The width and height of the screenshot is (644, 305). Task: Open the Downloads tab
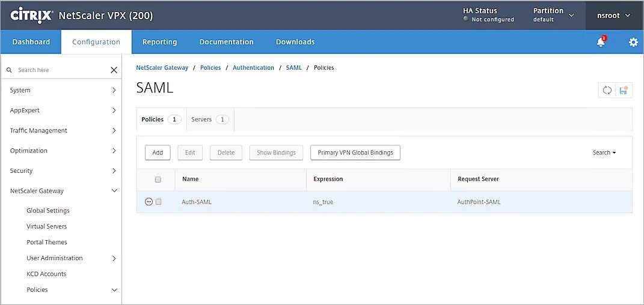point(295,42)
